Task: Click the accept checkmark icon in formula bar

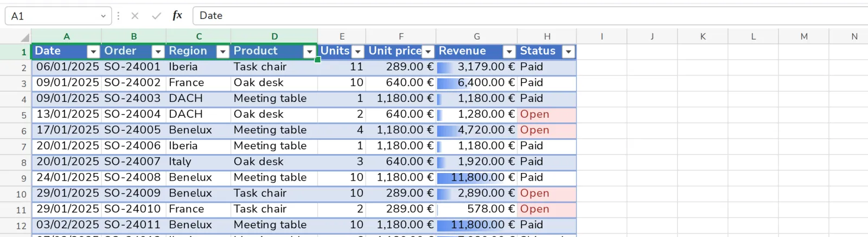Action: coord(156,16)
